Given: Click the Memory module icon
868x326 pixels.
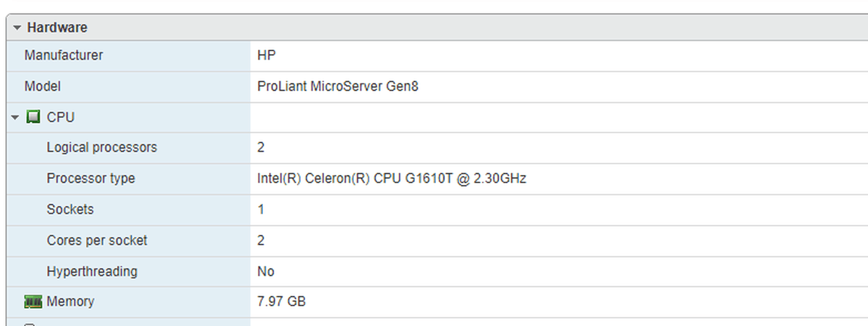Looking at the screenshot, I should tap(33, 301).
